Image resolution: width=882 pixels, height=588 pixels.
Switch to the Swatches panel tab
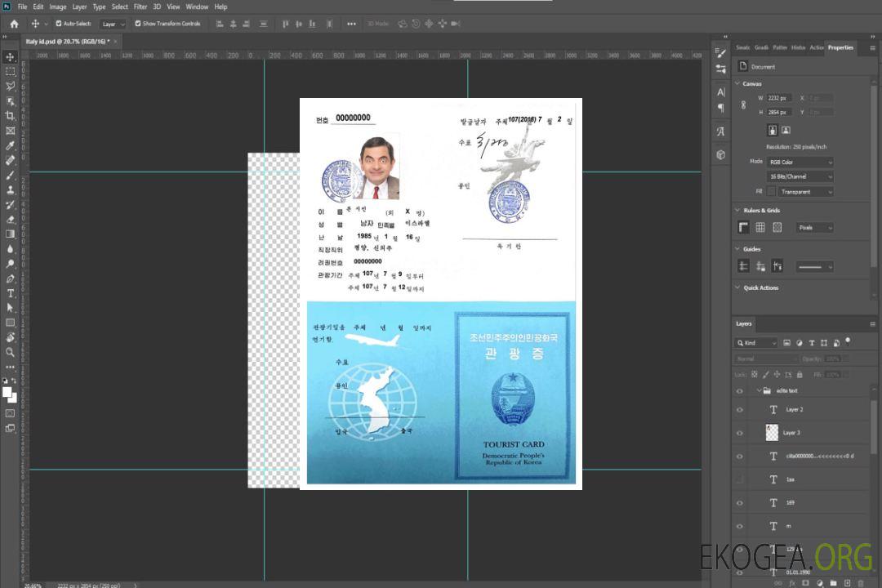pos(742,47)
